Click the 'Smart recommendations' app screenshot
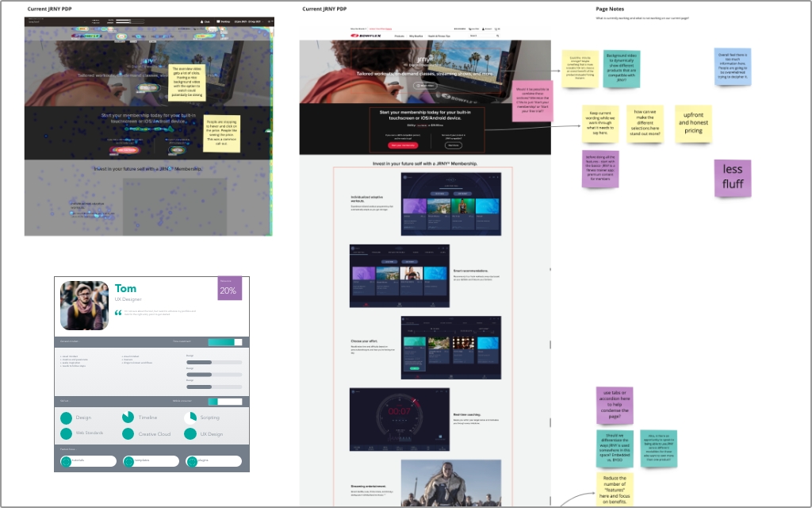 [400, 275]
